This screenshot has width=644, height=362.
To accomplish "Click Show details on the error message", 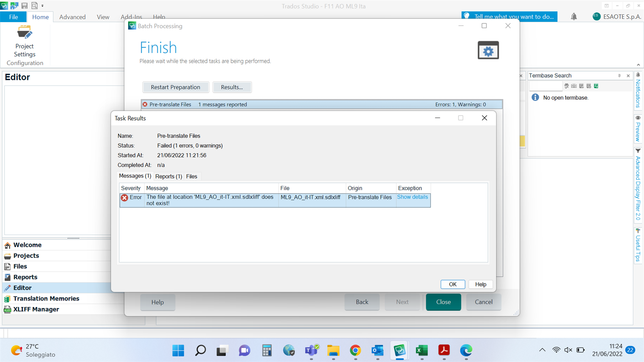I will tap(412, 197).
